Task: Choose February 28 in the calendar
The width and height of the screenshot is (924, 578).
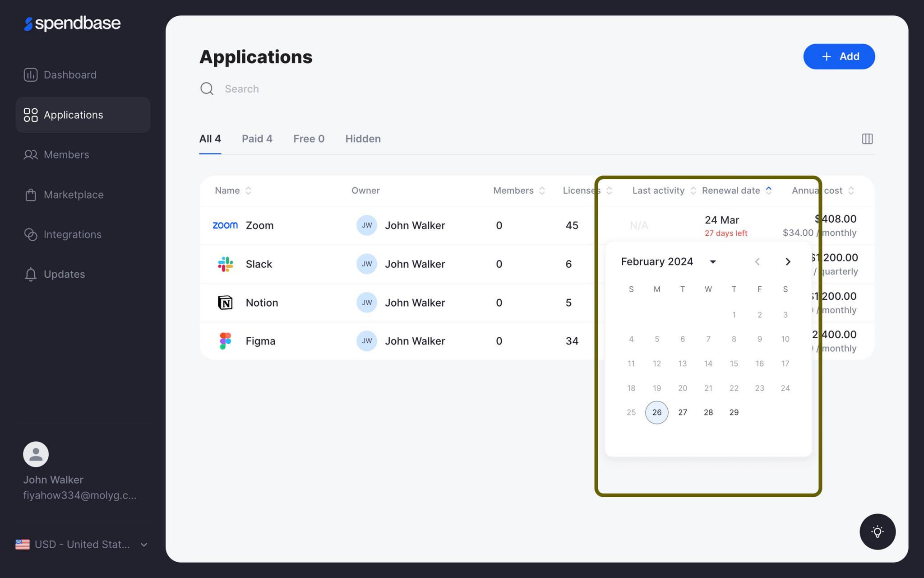Action: pos(708,412)
